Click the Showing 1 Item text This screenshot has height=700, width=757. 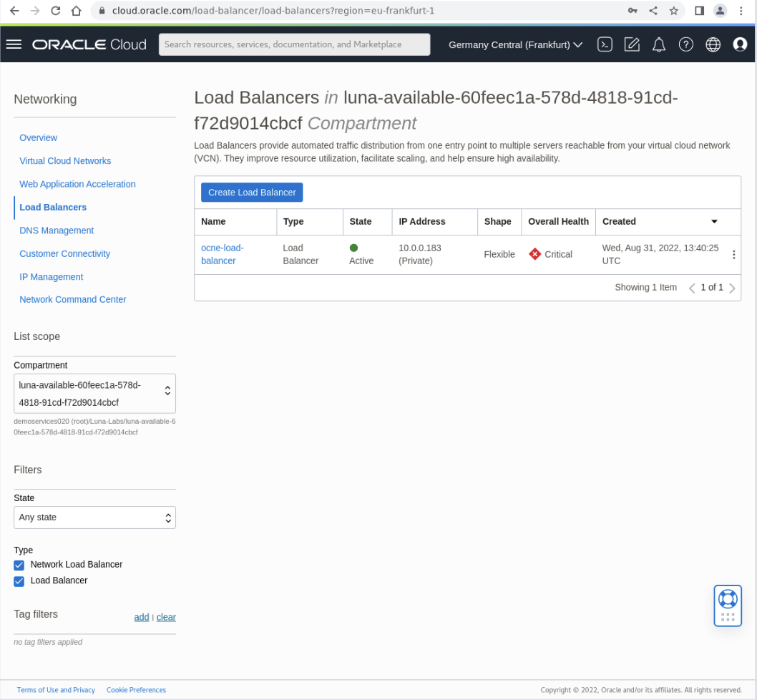[645, 288]
